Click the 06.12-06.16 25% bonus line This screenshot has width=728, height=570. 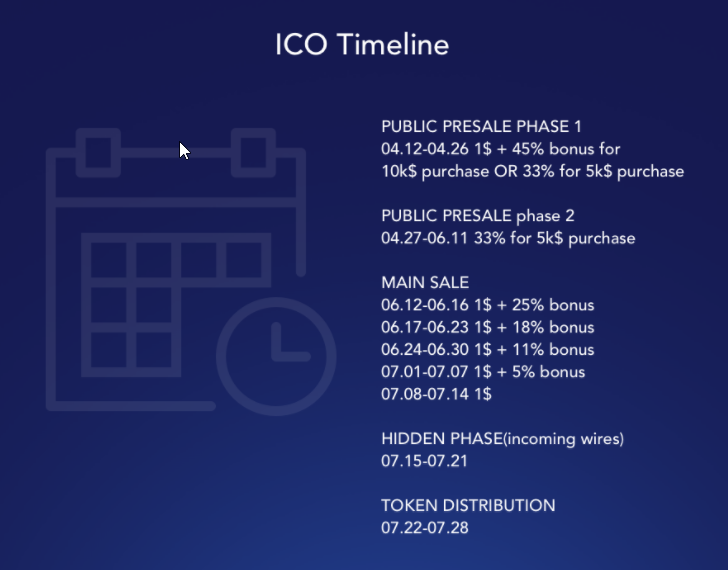coord(488,305)
